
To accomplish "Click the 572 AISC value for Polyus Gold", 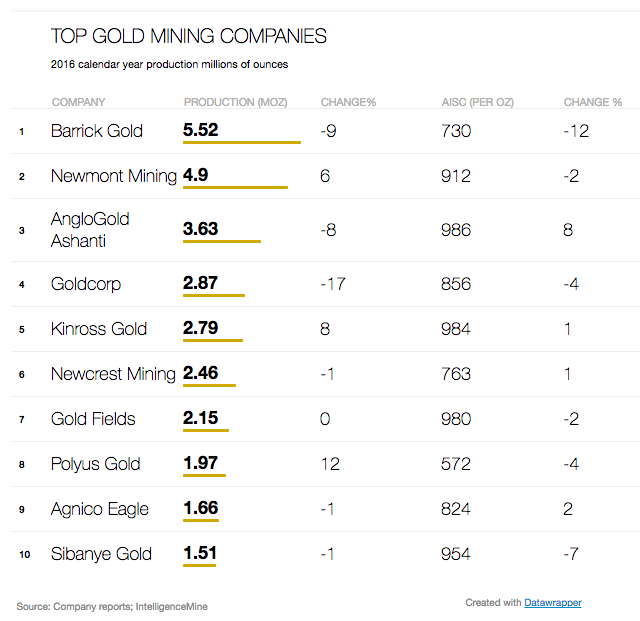I will pos(456,464).
